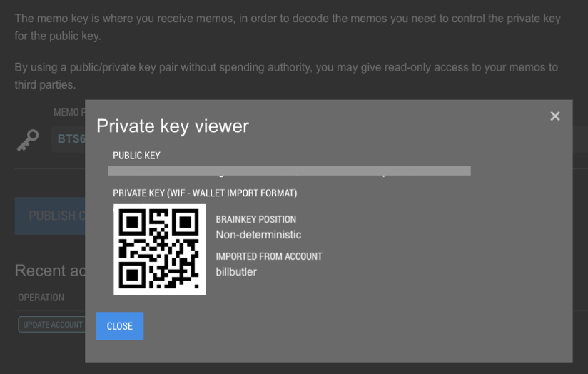Click the PUBLIC KEY label
This screenshot has height=374, width=588.
point(136,156)
